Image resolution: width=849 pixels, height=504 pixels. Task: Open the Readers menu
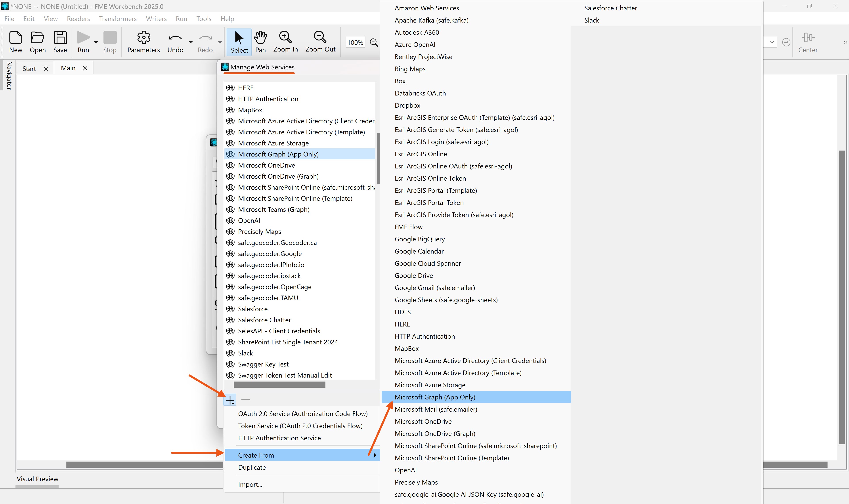click(78, 19)
